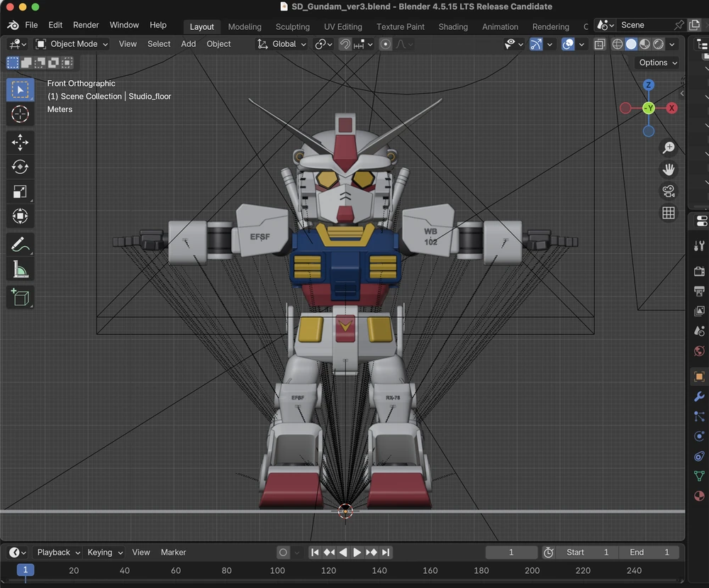Open Tool properties tab icon

pos(699,245)
